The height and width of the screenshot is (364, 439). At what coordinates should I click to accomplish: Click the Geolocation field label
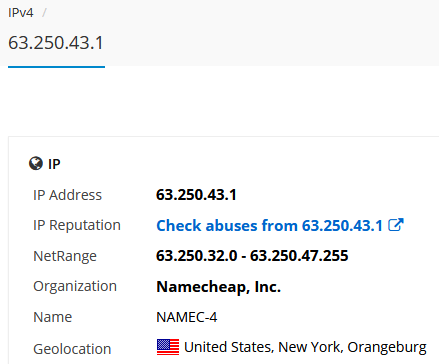(72, 349)
